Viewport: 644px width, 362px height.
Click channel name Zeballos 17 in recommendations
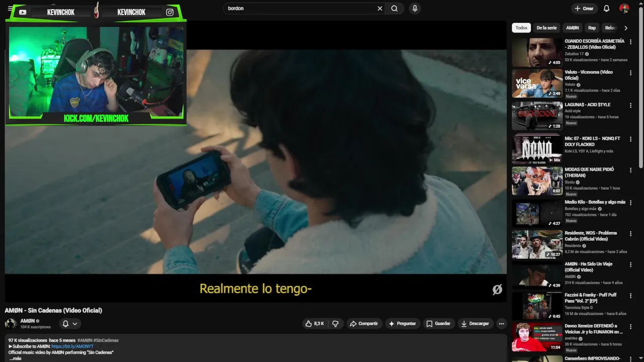pyautogui.click(x=574, y=54)
